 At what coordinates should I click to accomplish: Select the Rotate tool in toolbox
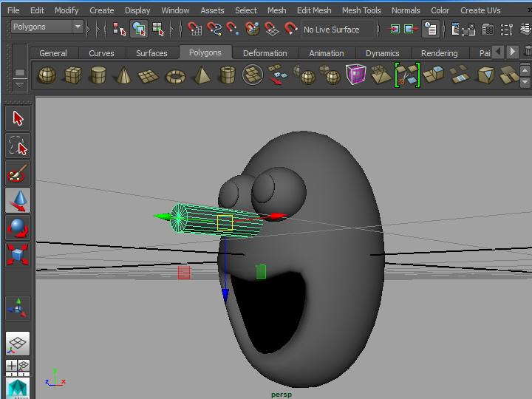pos(18,228)
